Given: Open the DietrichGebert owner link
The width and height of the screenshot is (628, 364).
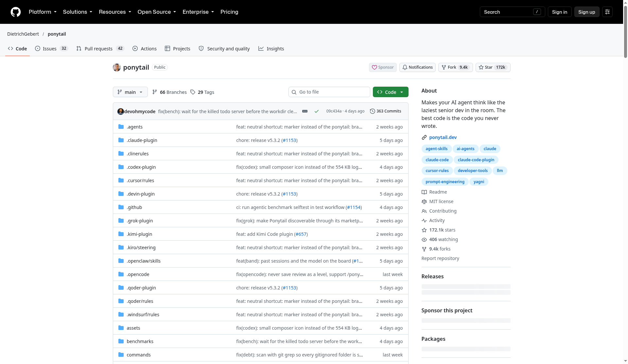Looking at the screenshot, I should tap(23, 34).
